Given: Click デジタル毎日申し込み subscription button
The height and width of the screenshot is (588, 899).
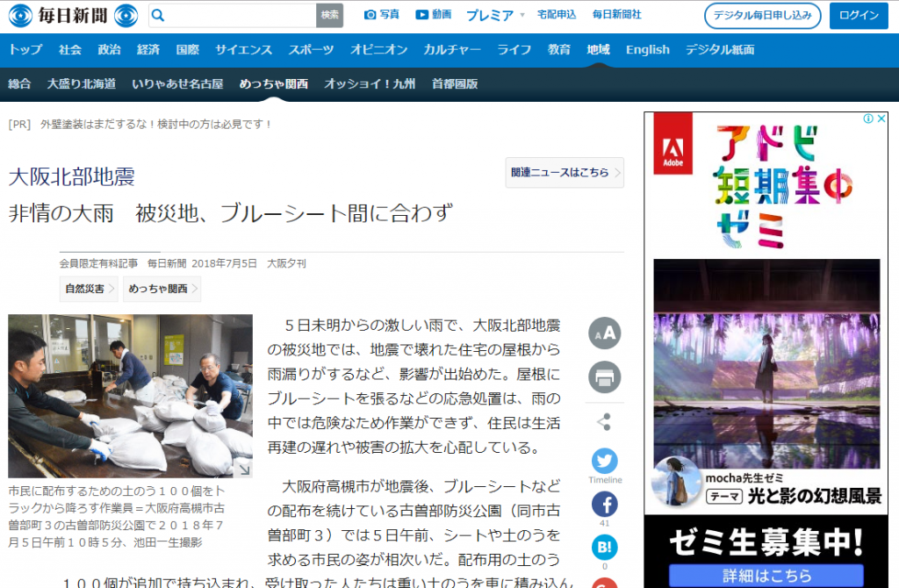Looking at the screenshot, I should 762,16.
